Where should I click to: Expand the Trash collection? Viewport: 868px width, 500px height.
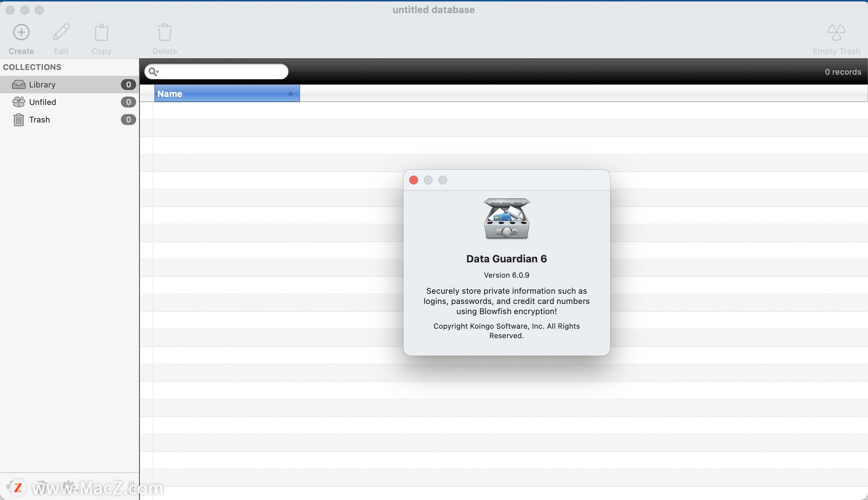39,119
